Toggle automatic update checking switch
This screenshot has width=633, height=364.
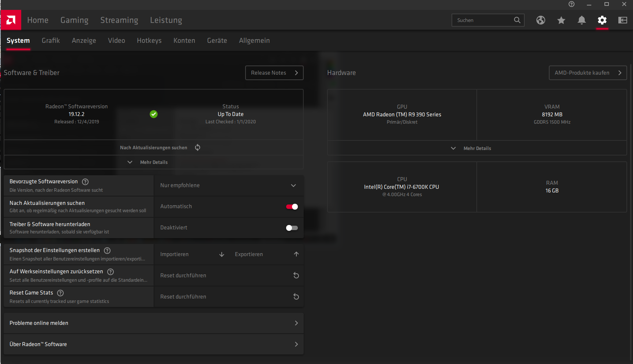pos(292,207)
